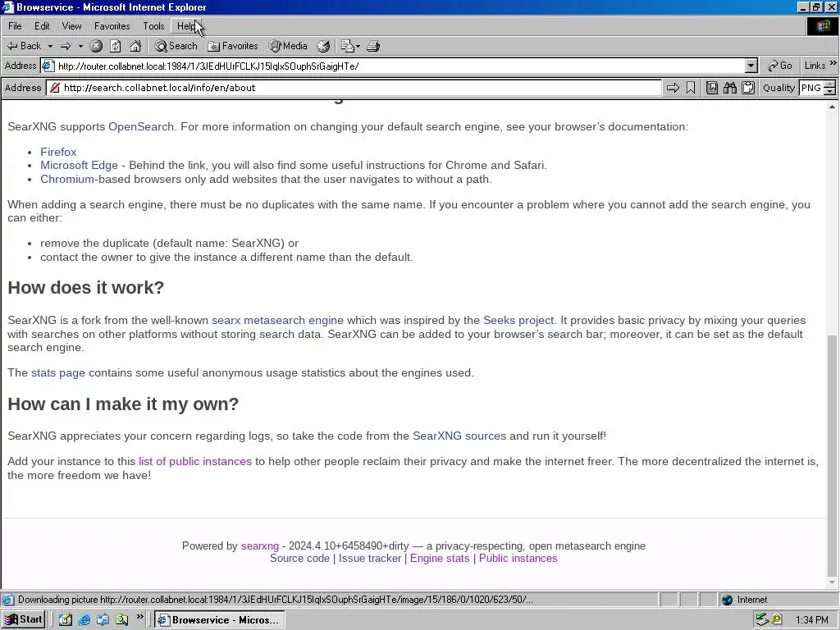
Task: Open the Favorites menu
Action: tap(112, 26)
